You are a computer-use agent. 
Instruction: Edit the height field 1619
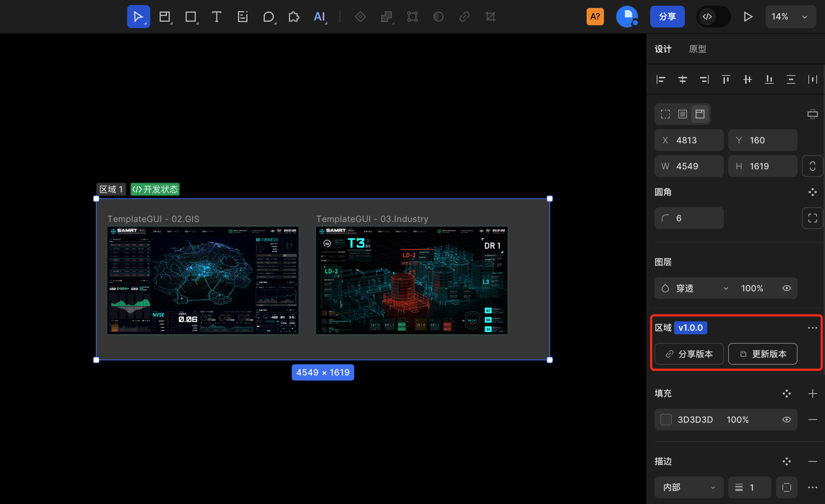click(763, 166)
